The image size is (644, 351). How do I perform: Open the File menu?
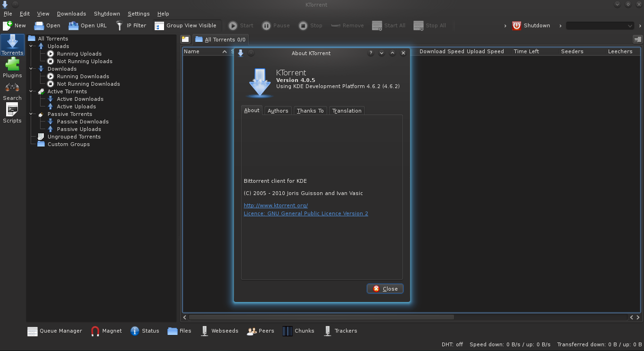(x=8, y=14)
